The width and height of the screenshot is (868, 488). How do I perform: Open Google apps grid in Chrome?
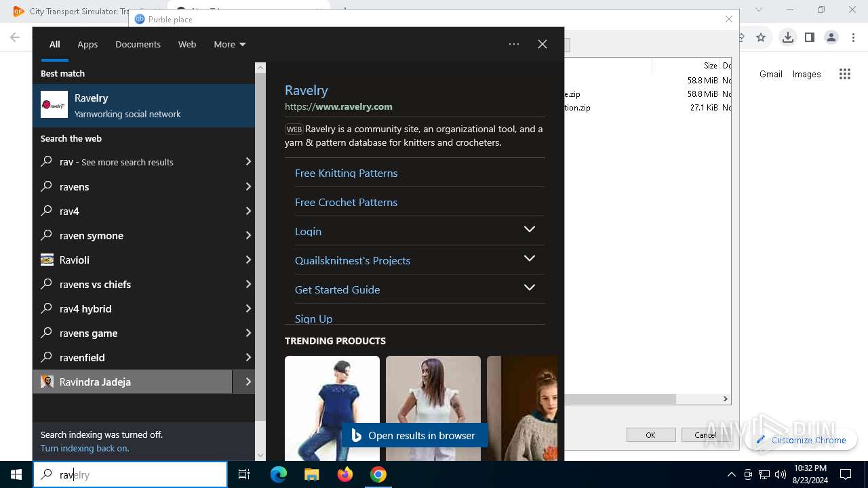[x=844, y=74]
